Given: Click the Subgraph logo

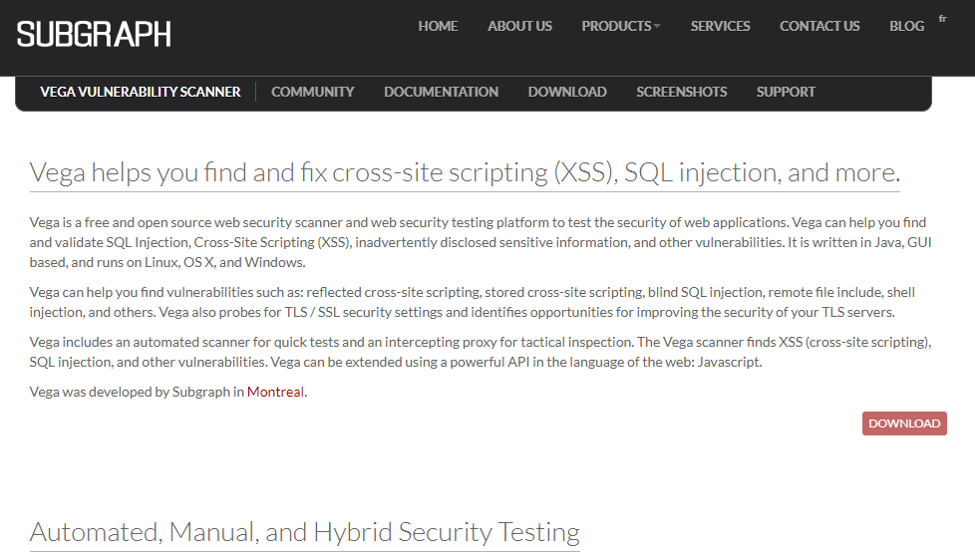Looking at the screenshot, I should pyautogui.click(x=94, y=34).
